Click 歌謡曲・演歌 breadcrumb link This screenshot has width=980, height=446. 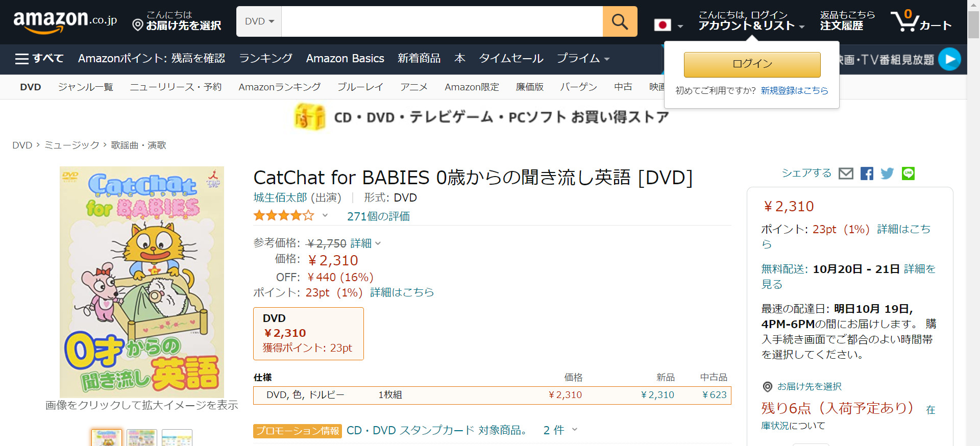point(139,145)
